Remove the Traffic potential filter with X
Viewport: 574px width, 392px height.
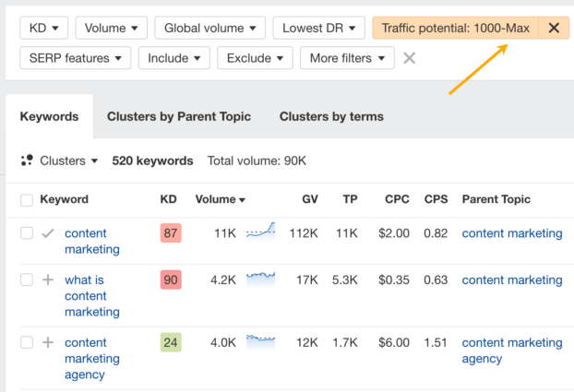tap(554, 28)
